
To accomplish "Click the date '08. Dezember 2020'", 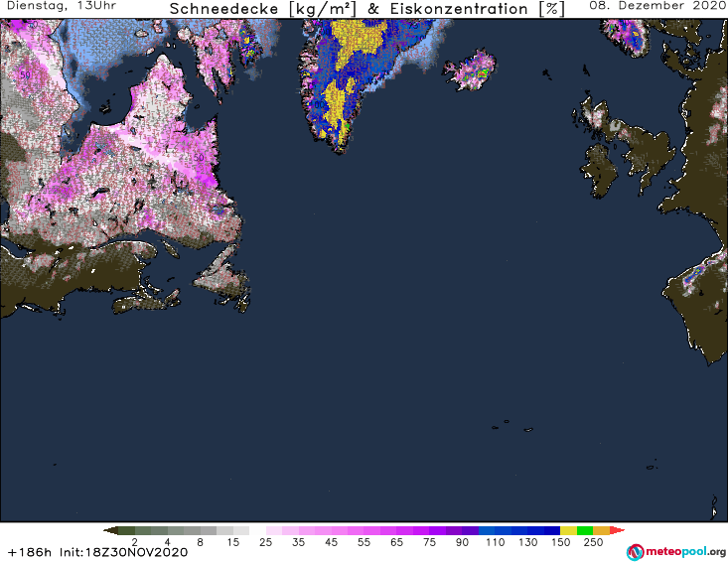I will coord(657,6).
